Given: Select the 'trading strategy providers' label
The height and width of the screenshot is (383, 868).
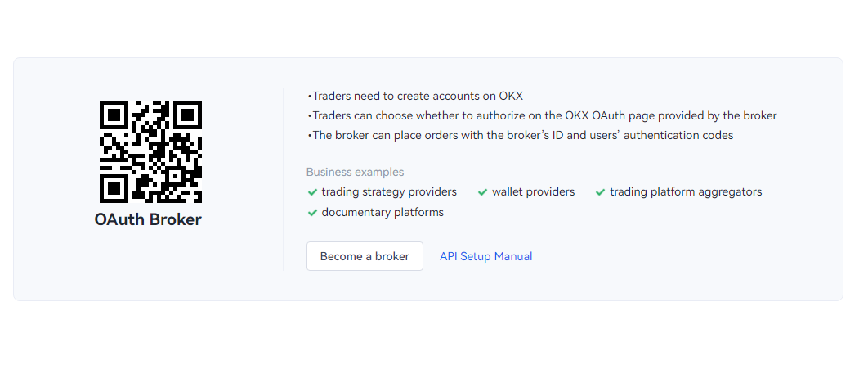Looking at the screenshot, I should (x=389, y=192).
